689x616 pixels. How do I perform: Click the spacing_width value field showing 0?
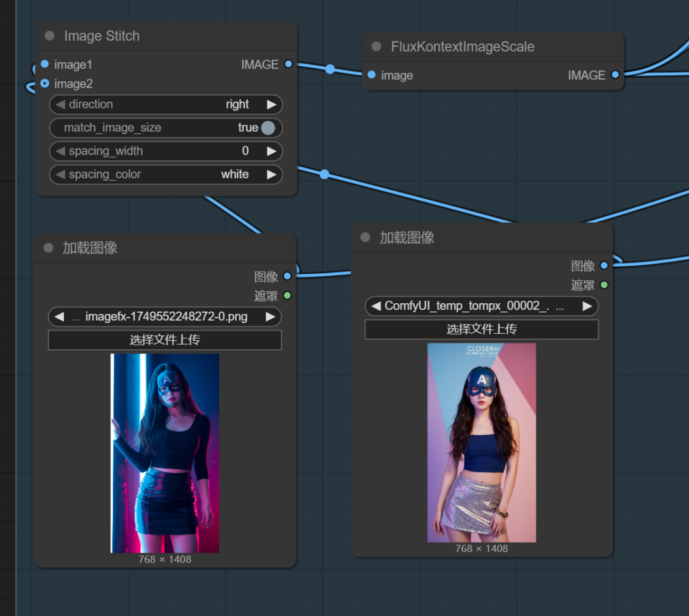pos(166,151)
